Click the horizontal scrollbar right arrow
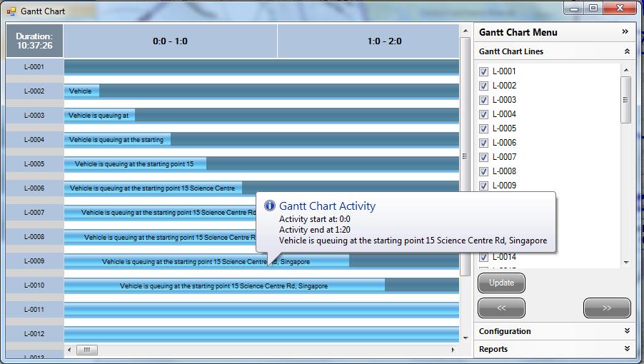644x364 pixels. click(x=453, y=350)
